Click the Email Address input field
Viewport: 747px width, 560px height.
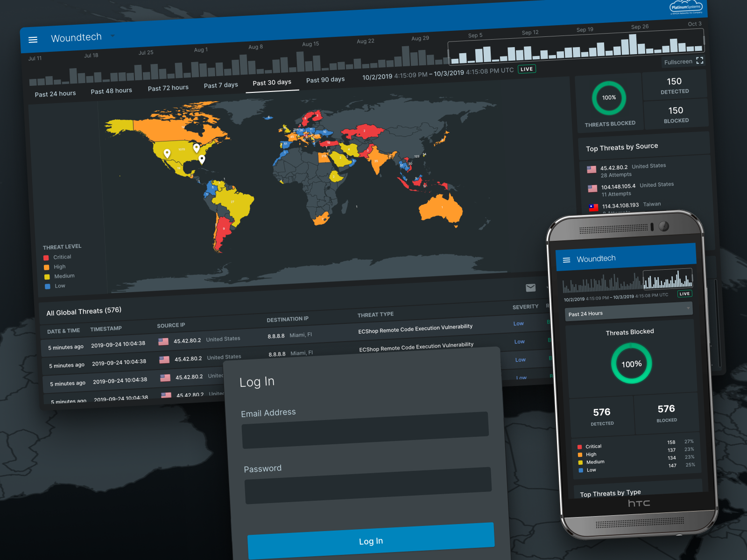click(365, 430)
